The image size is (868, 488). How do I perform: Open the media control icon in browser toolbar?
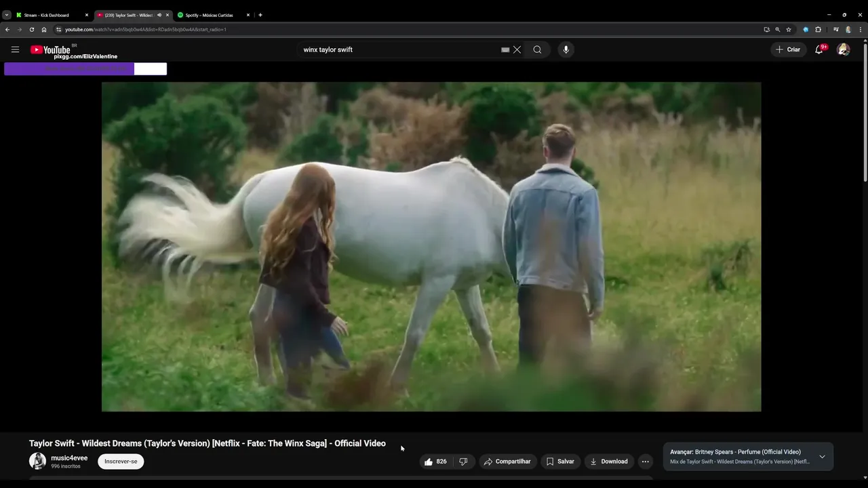pyautogui.click(x=836, y=29)
